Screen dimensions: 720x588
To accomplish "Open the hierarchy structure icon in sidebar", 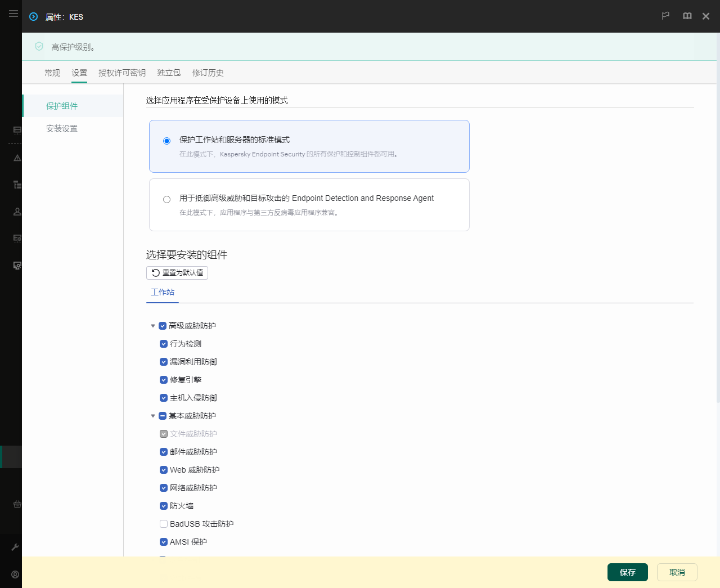I will click(17, 185).
